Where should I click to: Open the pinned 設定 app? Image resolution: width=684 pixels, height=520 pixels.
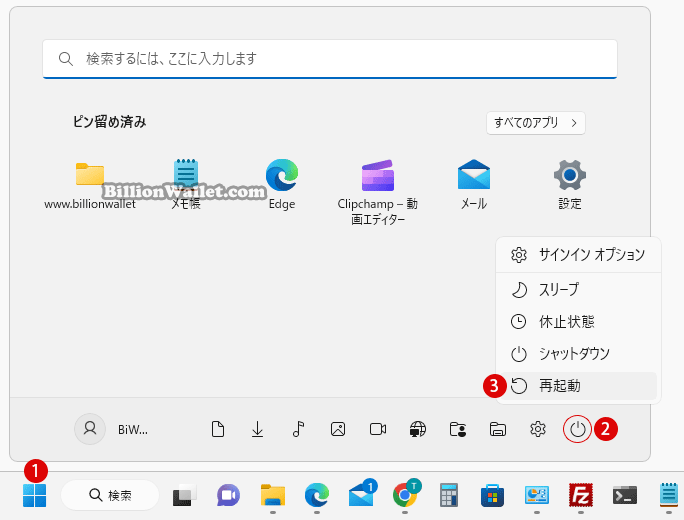pos(570,185)
